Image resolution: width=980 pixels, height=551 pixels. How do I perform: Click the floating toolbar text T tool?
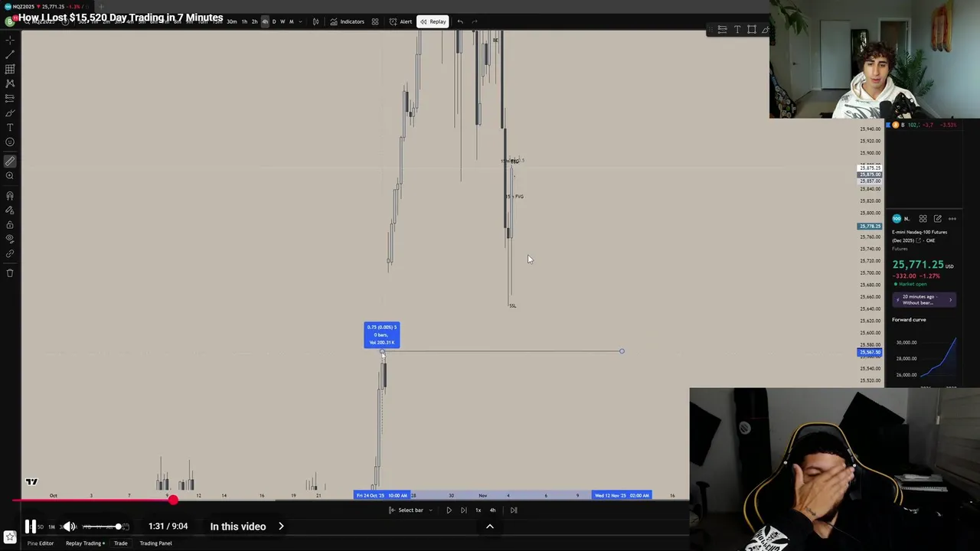(737, 30)
